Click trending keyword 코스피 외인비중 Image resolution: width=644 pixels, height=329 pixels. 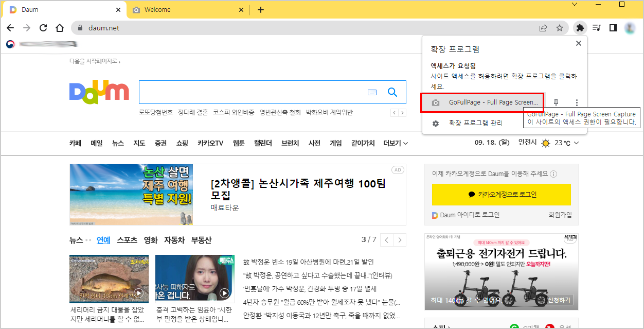(234, 112)
